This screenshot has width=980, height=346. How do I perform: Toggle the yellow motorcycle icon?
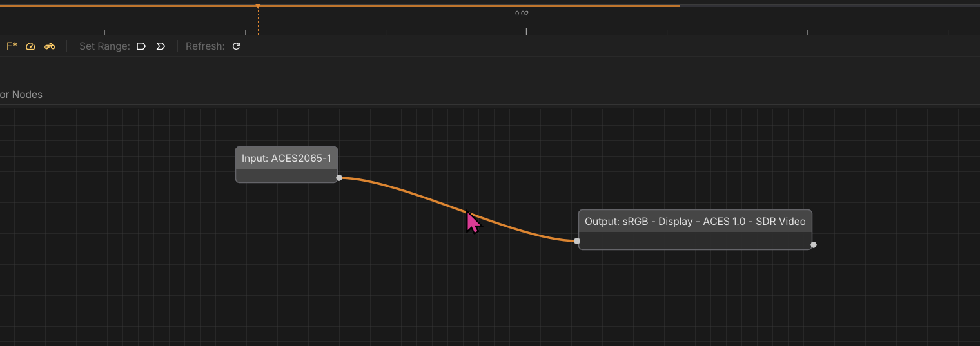pyautogui.click(x=50, y=46)
